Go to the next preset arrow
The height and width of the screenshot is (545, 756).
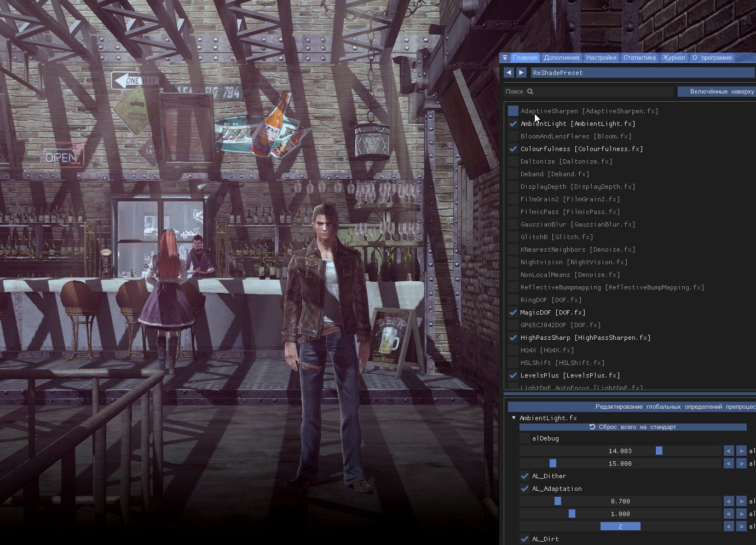coord(521,72)
